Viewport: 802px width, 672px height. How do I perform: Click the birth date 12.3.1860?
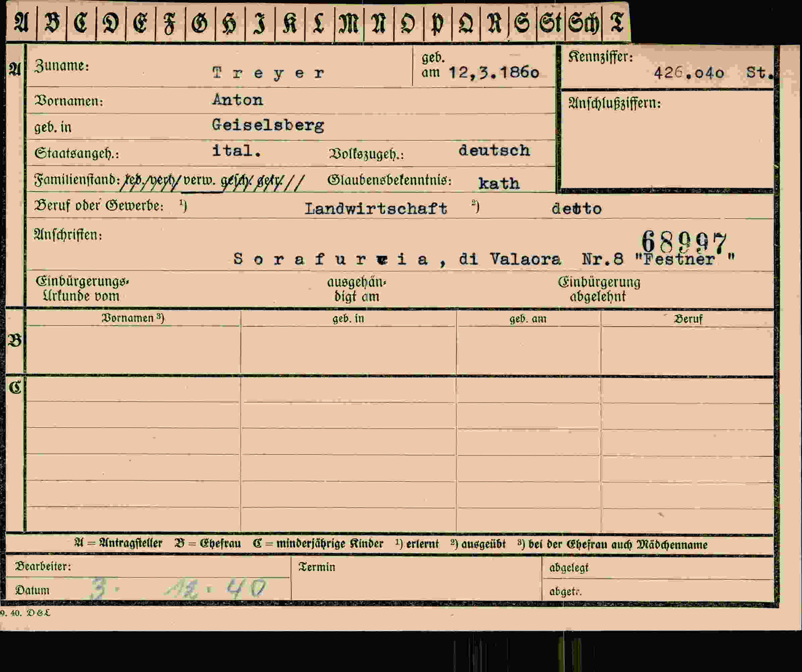(x=494, y=72)
